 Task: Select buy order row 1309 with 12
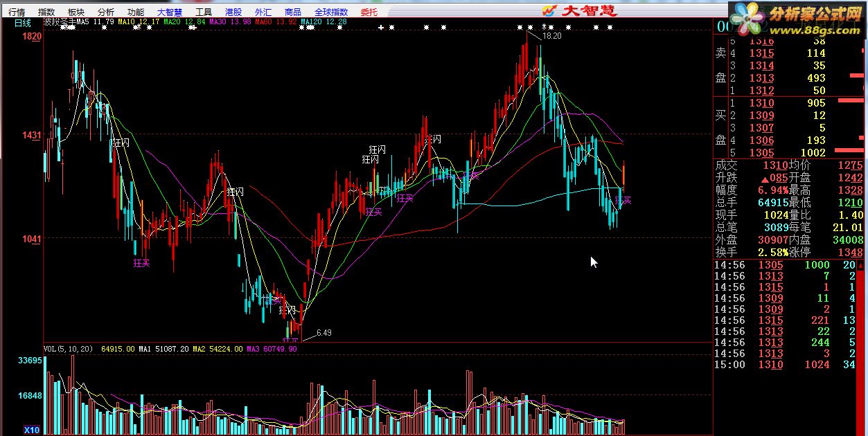click(790, 116)
